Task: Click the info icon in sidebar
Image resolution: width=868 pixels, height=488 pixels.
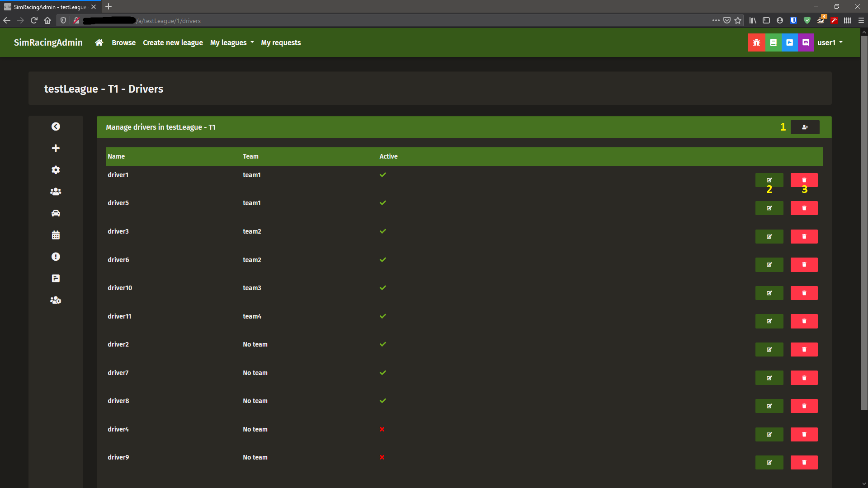Action: click(x=56, y=257)
